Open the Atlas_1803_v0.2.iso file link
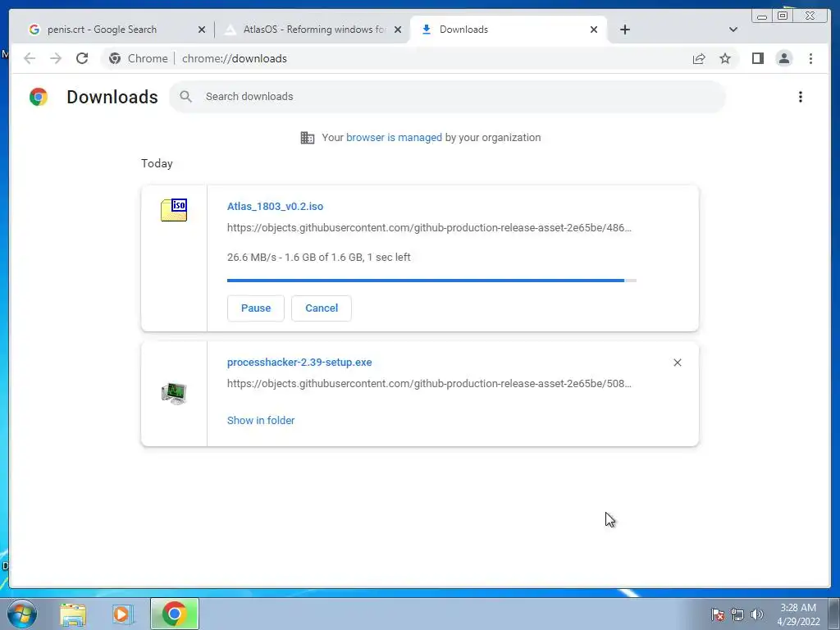840x630 pixels. click(275, 206)
